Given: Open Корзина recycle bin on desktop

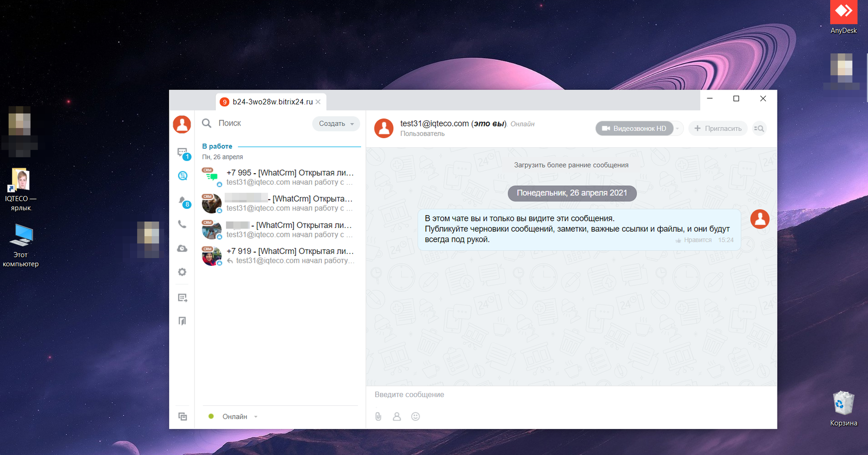Looking at the screenshot, I should pyautogui.click(x=843, y=409).
